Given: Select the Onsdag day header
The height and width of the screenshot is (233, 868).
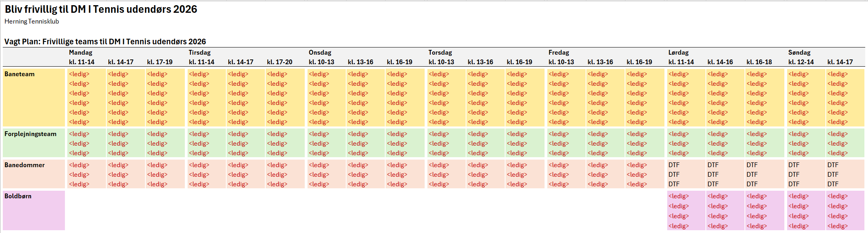Looking at the screenshot, I should tap(320, 53).
